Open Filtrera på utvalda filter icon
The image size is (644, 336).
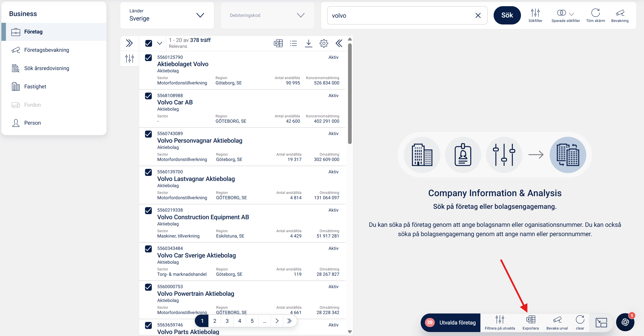500,320
